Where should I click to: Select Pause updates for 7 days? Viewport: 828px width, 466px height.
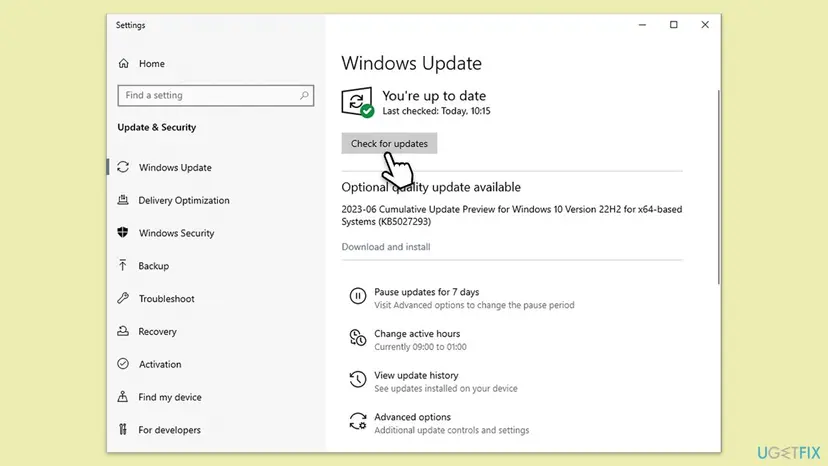427,292
